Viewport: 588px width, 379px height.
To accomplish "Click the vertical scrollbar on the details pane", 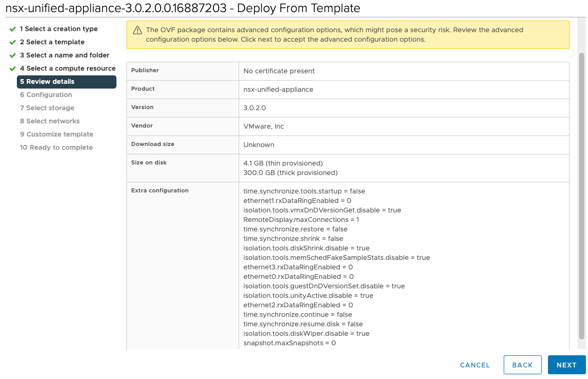I will 582,195.
